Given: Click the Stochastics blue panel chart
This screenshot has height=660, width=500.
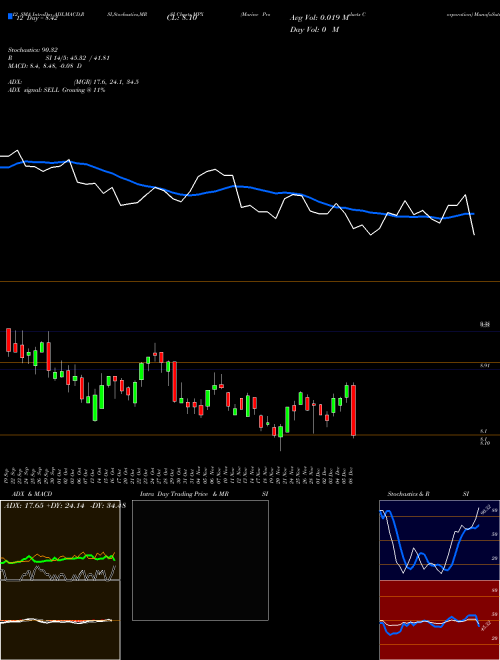Looking at the screenshot, I should click(x=439, y=540).
